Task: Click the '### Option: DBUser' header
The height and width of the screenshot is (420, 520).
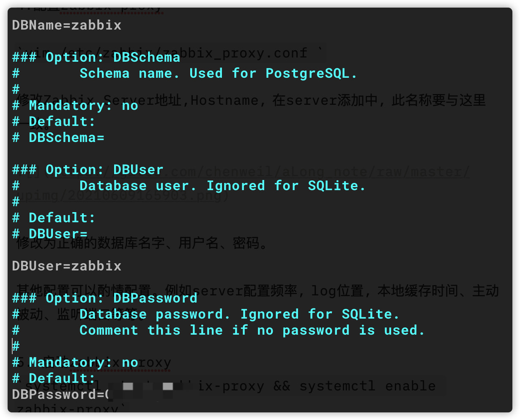Action: 88,170
